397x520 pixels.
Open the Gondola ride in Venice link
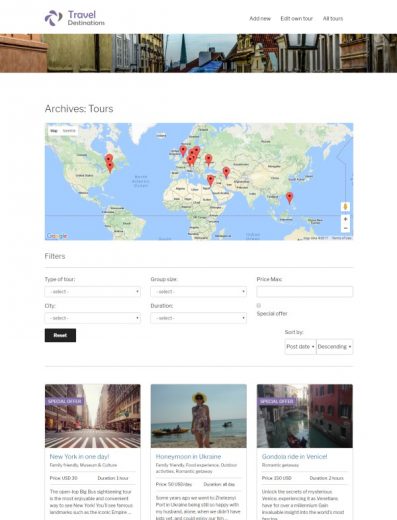tap(294, 456)
